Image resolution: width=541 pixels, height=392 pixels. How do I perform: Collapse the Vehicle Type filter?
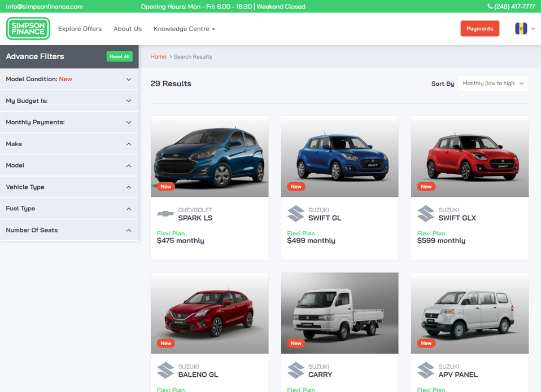(x=69, y=187)
